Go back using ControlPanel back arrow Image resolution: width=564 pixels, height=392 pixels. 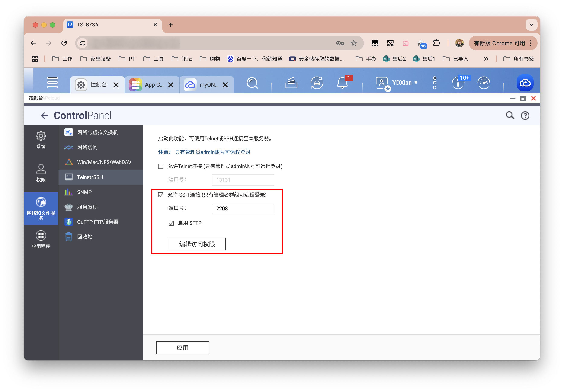click(44, 115)
